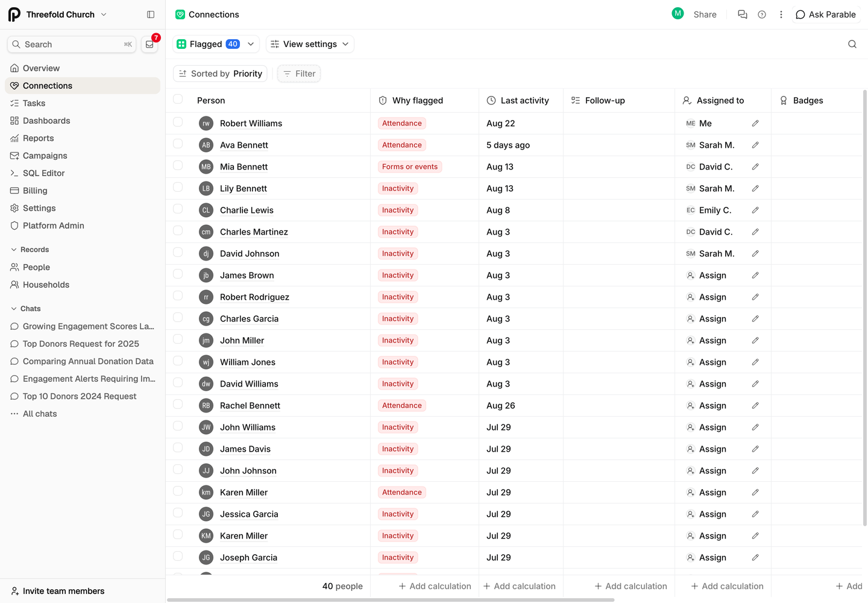Open the Flagged view dropdown
Image resolution: width=868 pixels, height=603 pixels.
click(216, 44)
